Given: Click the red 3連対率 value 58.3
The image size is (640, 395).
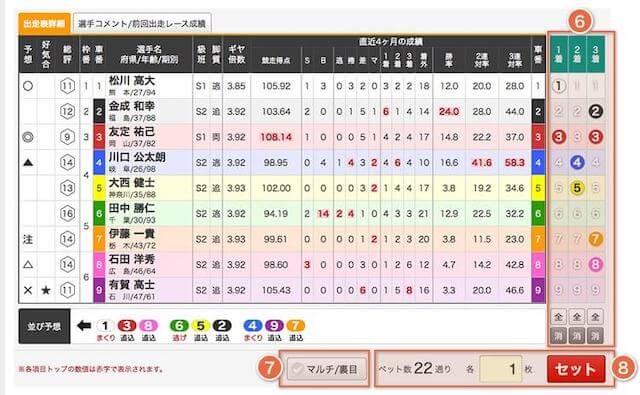Looking at the screenshot, I should point(515,162).
